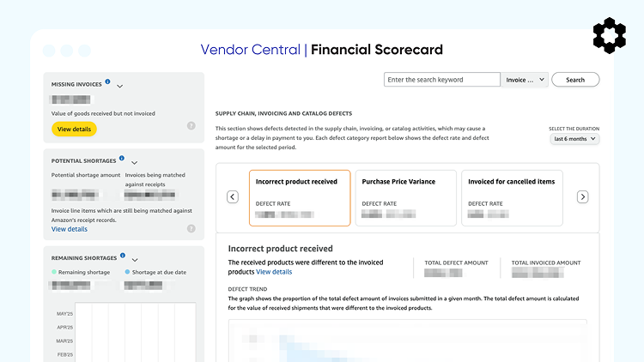Go to next defect cards with right arrow

pos(582,197)
